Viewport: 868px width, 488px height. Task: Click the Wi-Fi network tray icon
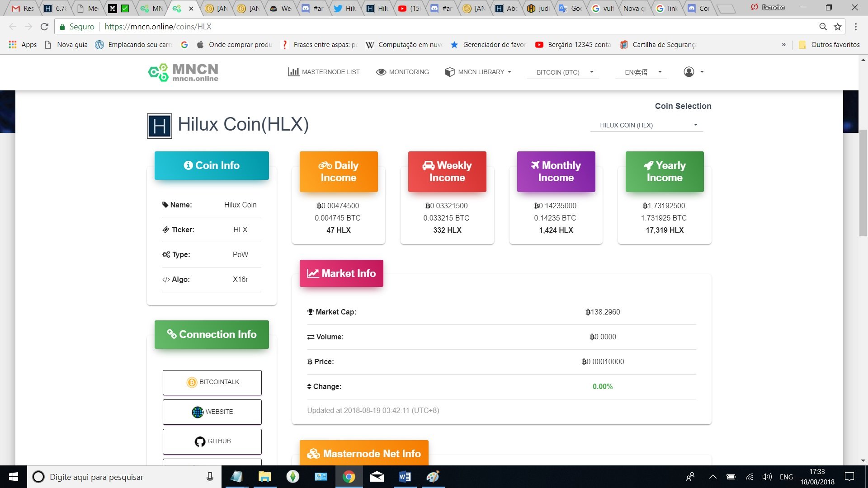pos(749,477)
